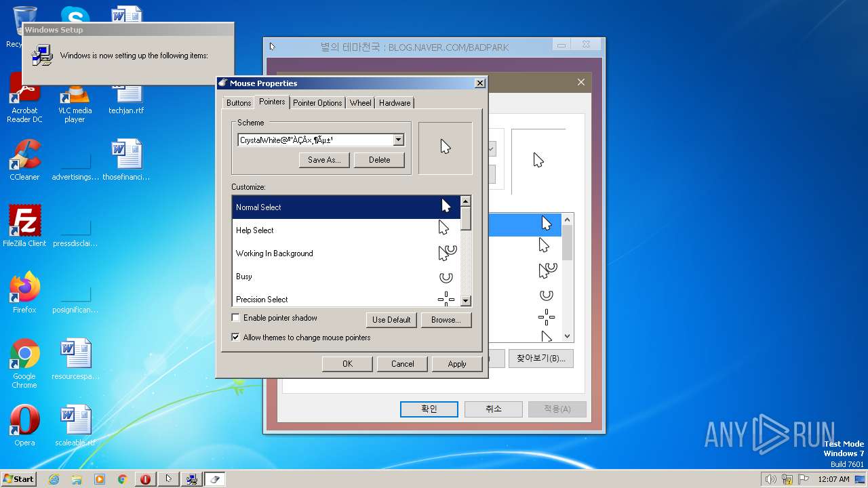Open Opera taskbar icon
868x488 pixels.
pyautogui.click(x=145, y=479)
